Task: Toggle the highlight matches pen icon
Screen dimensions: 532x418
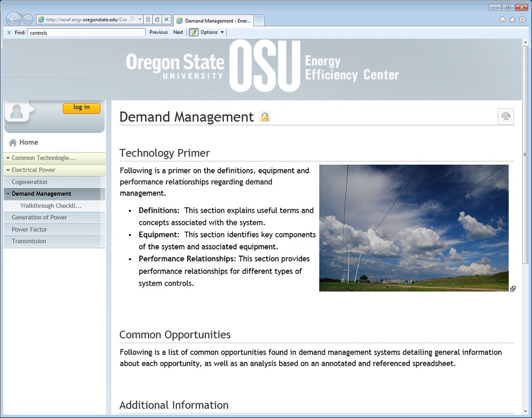Action: (x=194, y=32)
